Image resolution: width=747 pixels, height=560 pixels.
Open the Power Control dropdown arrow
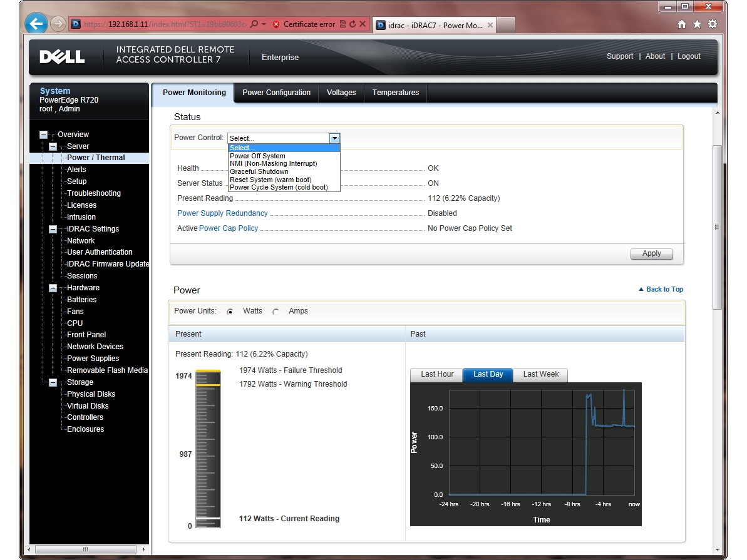334,138
